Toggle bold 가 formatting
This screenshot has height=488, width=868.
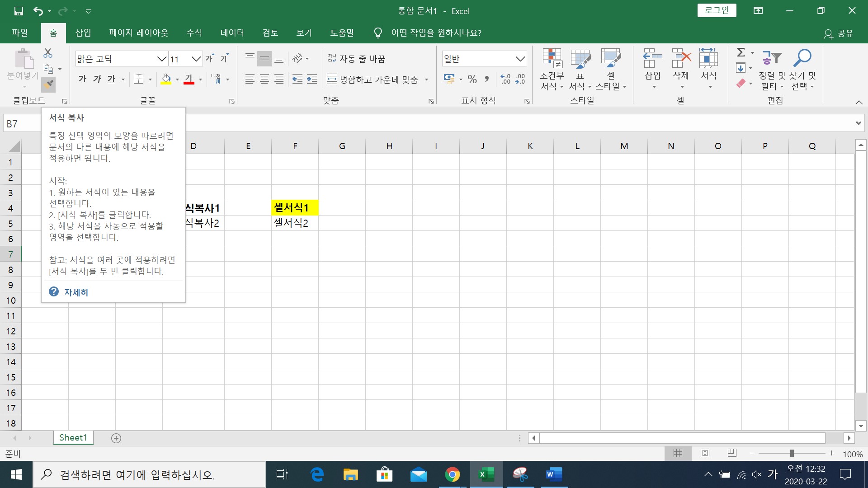82,79
